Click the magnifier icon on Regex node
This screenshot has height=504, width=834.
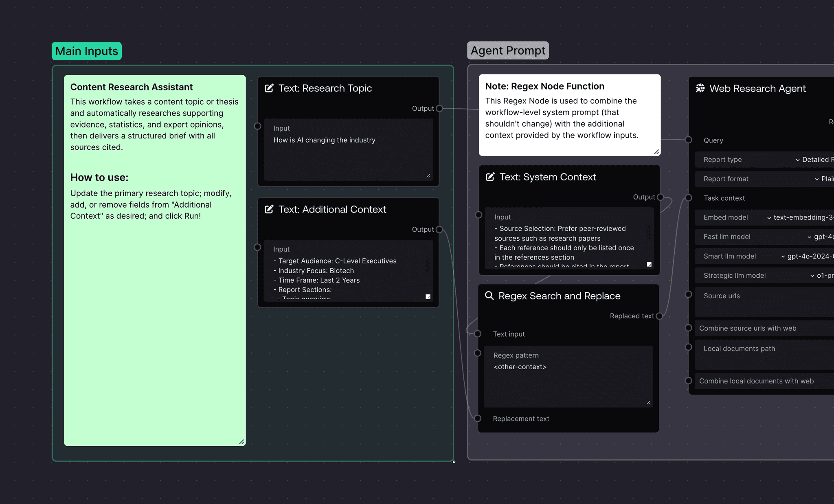click(489, 296)
